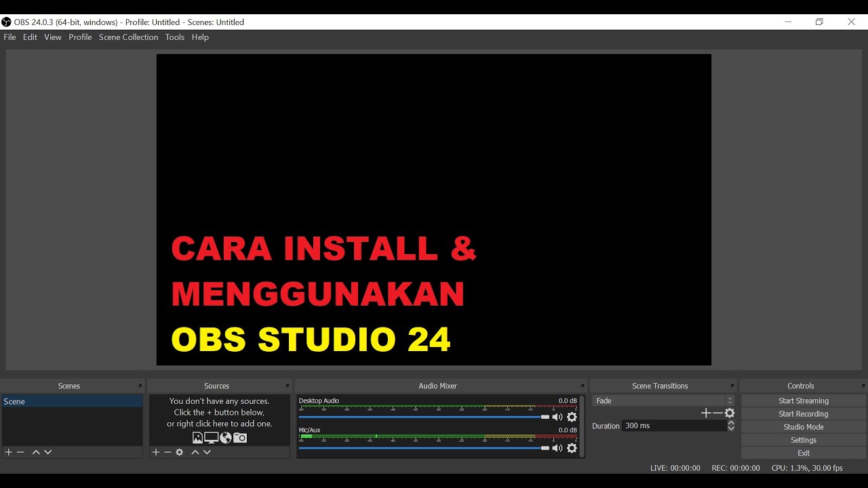
Task: Add a scene transition with the plus icon
Action: (x=706, y=413)
